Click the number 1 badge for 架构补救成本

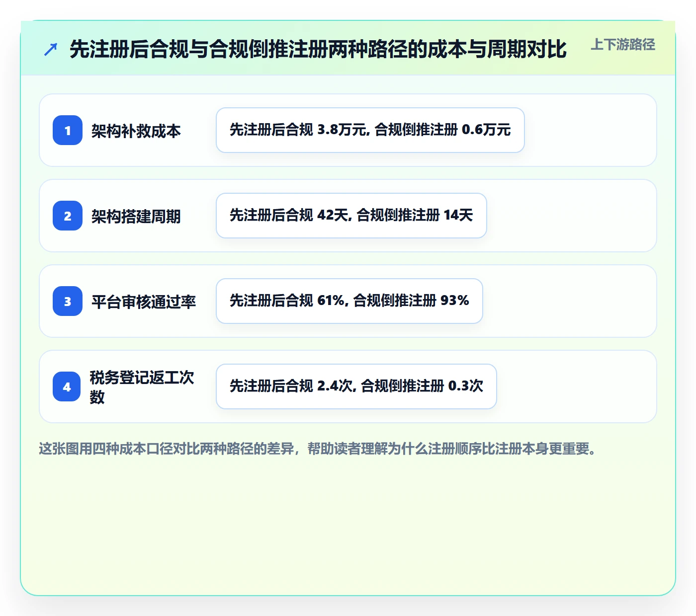68,130
